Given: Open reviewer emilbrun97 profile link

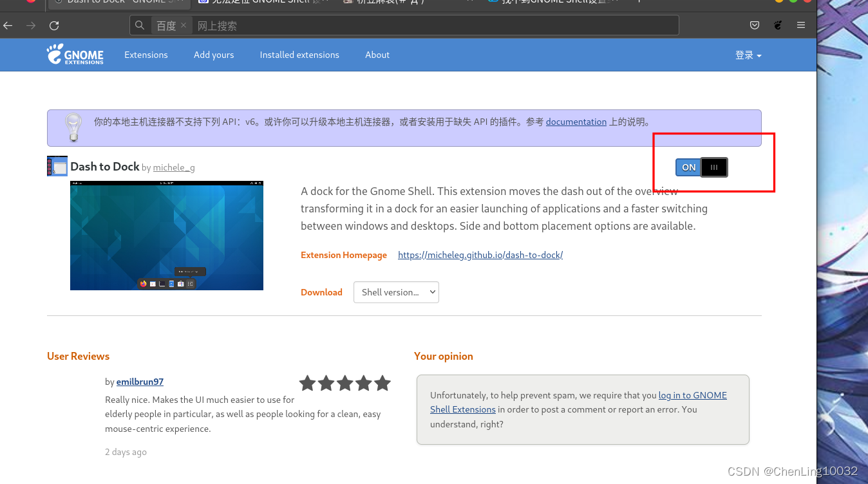Looking at the screenshot, I should (x=140, y=382).
